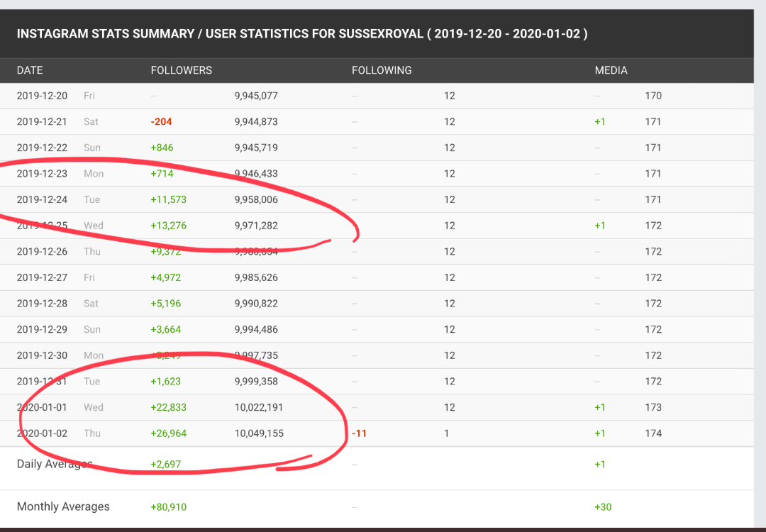Click the MEDIA column header
This screenshot has width=766, height=532.
click(x=611, y=70)
